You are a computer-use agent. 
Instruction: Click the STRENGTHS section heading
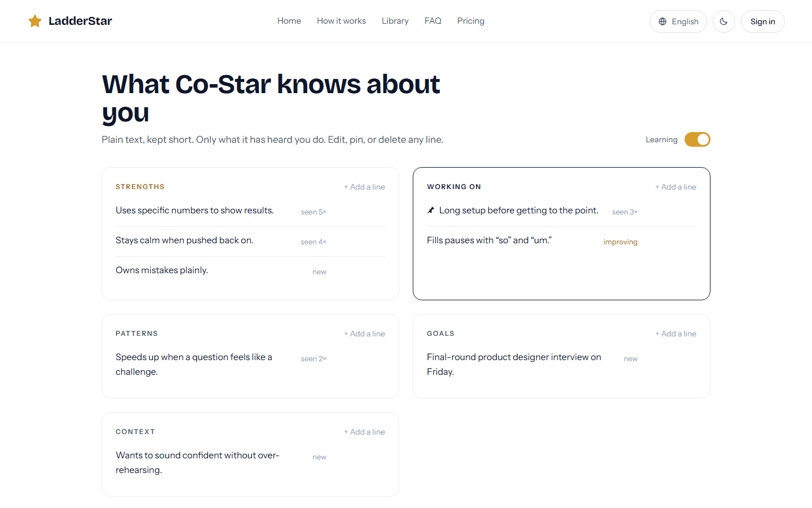point(140,187)
